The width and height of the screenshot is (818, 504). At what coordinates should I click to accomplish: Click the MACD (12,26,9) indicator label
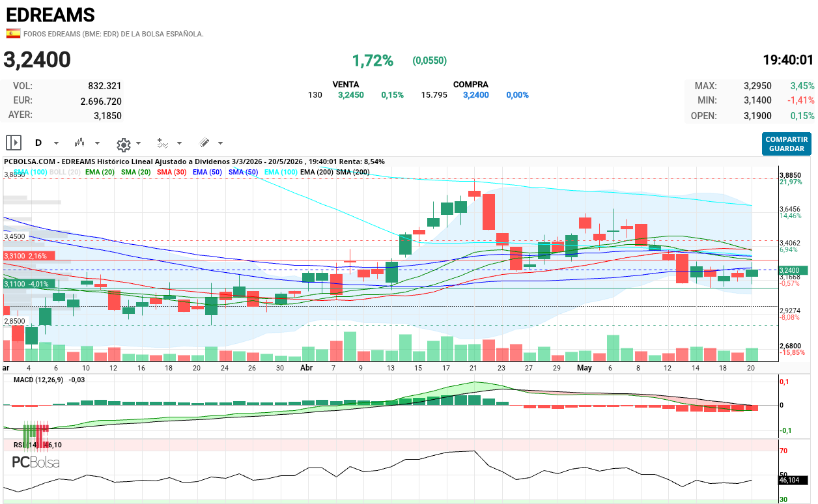pyautogui.click(x=38, y=380)
